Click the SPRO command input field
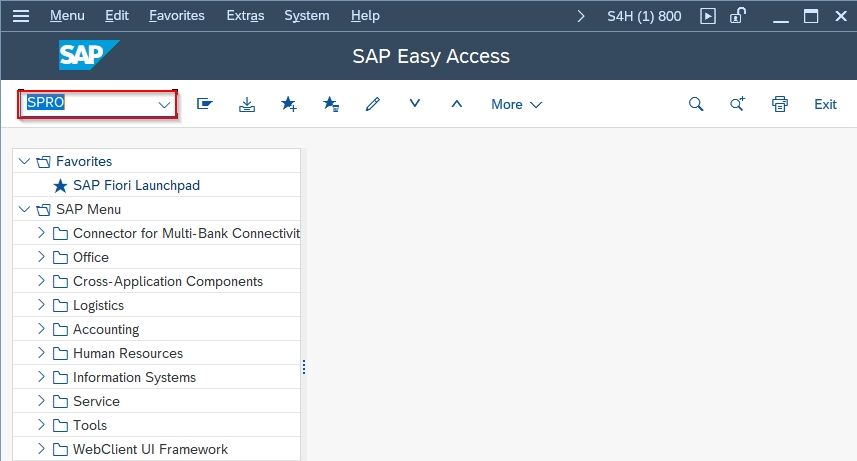 [90, 103]
